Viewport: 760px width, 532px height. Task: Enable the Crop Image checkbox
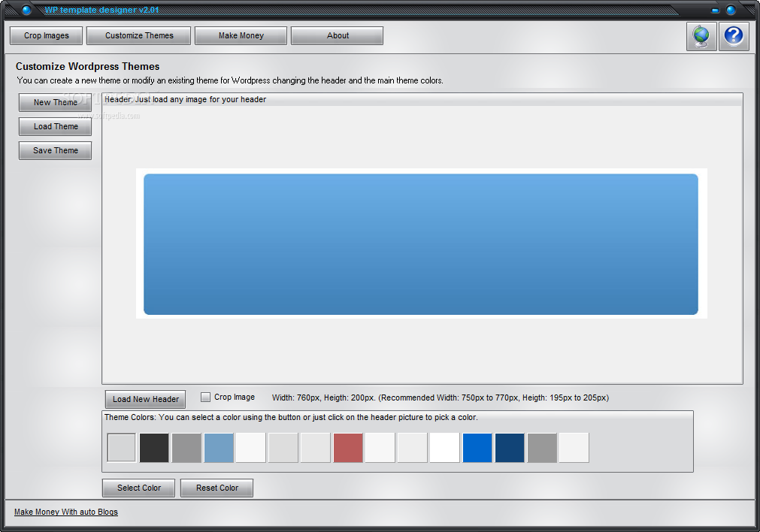(x=205, y=397)
